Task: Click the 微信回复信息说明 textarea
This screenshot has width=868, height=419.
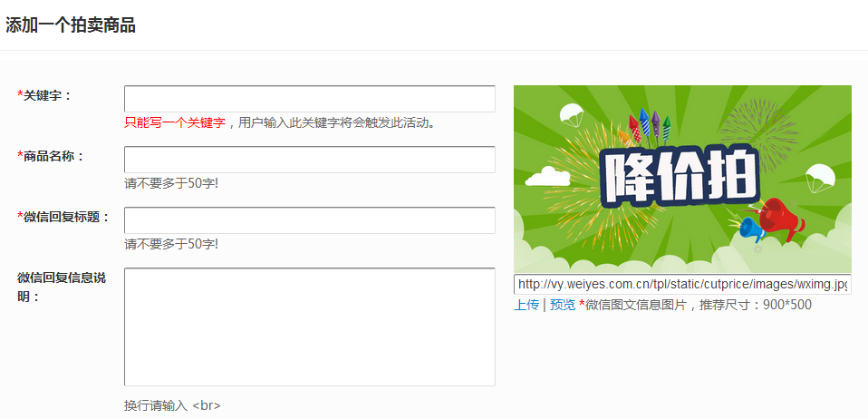Action: pyautogui.click(x=310, y=327)
